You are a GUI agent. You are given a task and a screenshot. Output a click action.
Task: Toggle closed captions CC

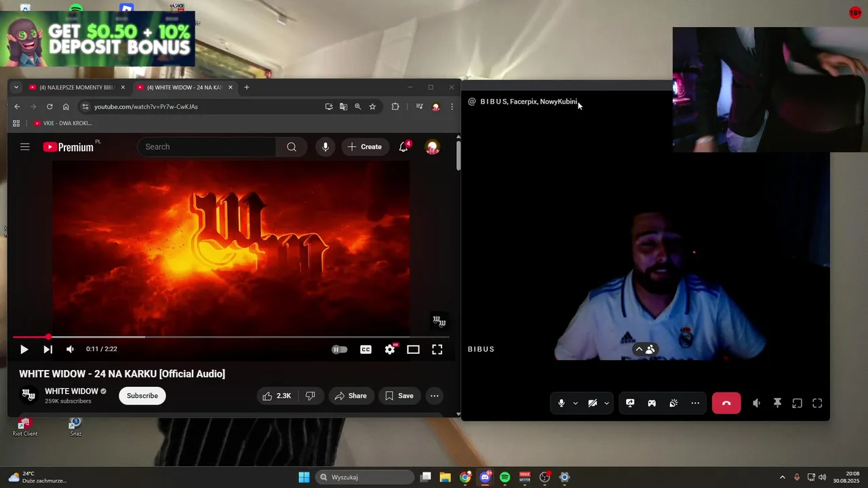click(366, 350)
